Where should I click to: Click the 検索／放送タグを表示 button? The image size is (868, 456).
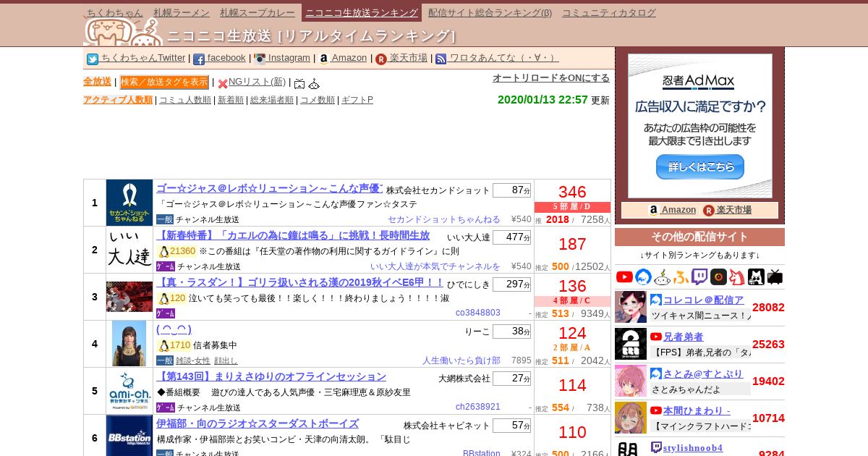coord(164,83)
